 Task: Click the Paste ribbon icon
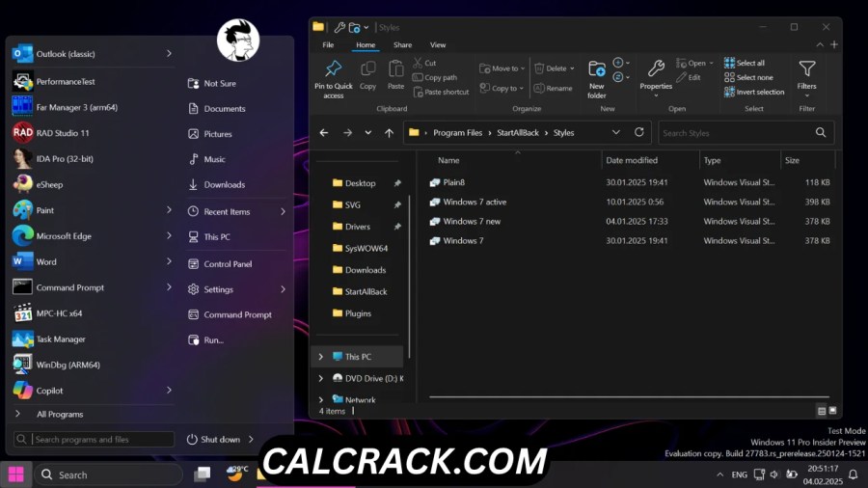pos(395,68)
